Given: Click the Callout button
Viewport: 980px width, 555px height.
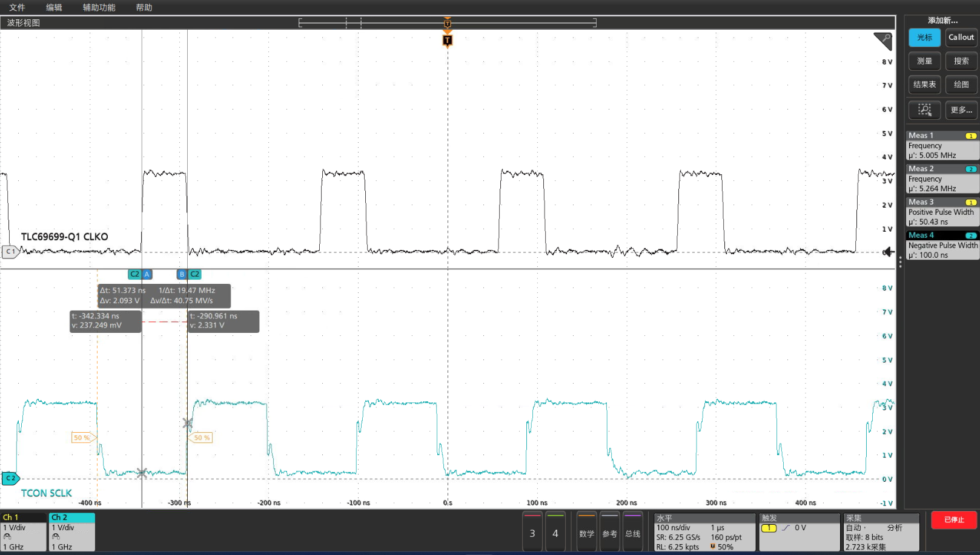Looking at the screenshot, I should coord(961,38).
